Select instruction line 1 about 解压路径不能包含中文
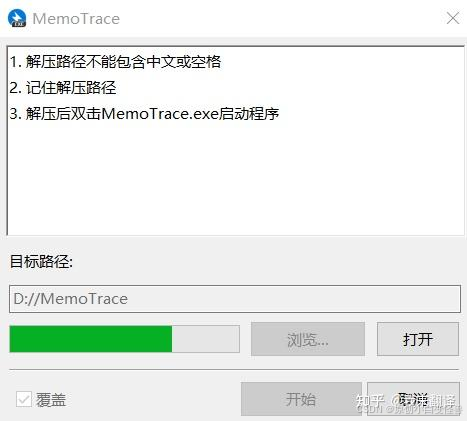The width and height of the screenshot is (467, 421). 115,62
